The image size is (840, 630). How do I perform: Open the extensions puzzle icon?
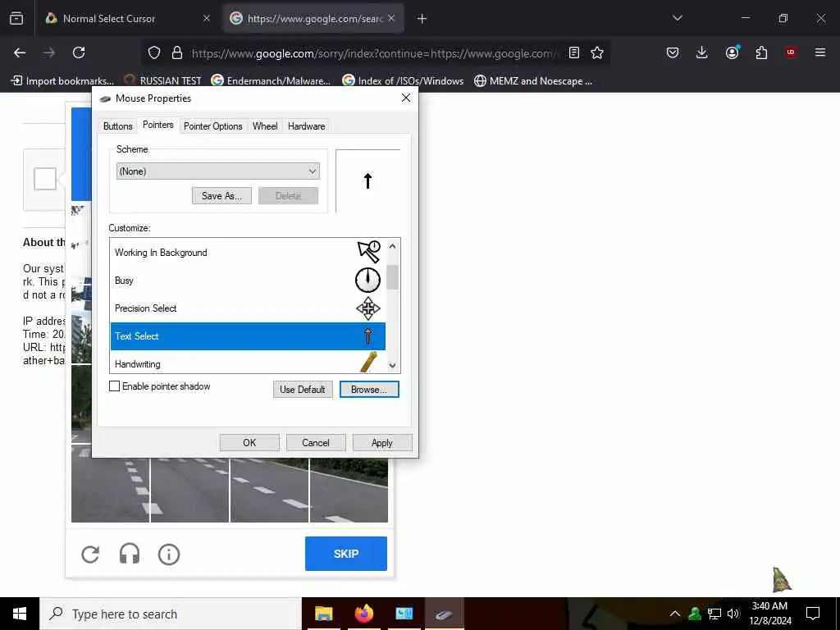tap(761, 52)
